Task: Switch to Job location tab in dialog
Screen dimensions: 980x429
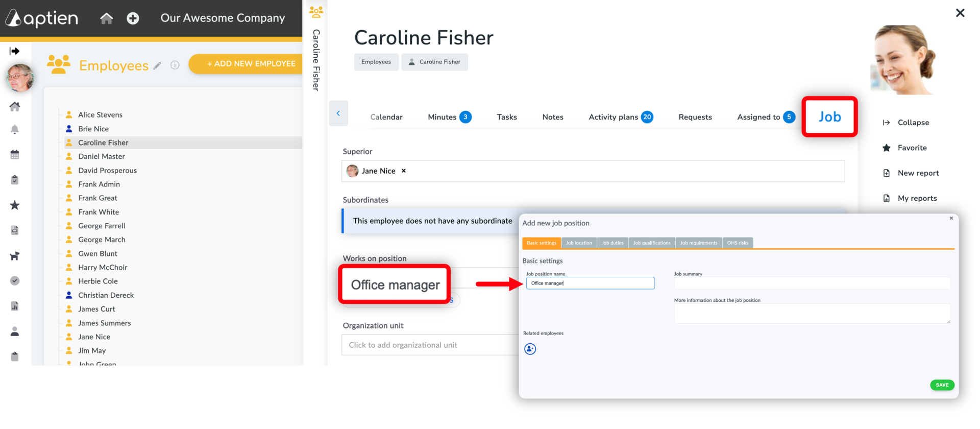Action: point(579,243)
